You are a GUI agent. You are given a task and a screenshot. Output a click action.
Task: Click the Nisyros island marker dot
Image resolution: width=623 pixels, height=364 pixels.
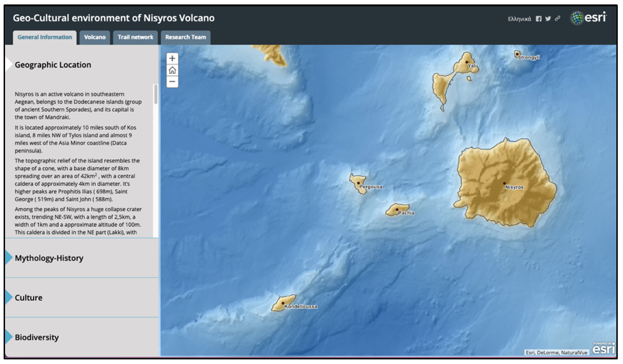pyautogui.click(x=504, y=184)
